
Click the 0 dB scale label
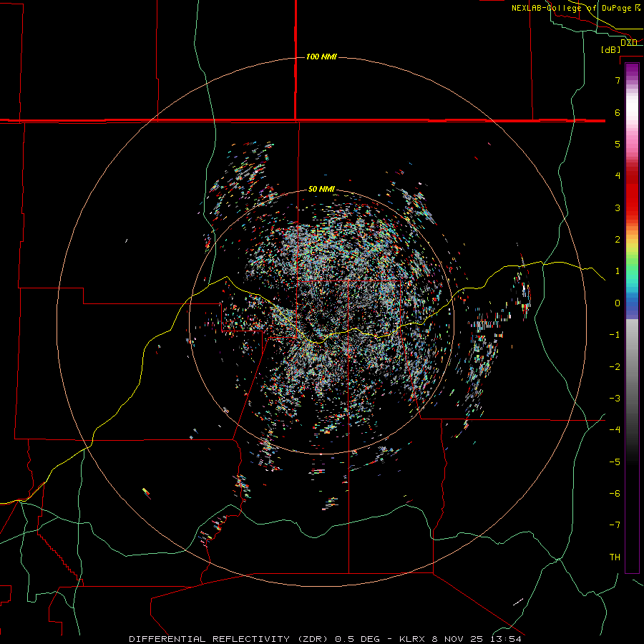pyautogui.click(x=618, y=303)
